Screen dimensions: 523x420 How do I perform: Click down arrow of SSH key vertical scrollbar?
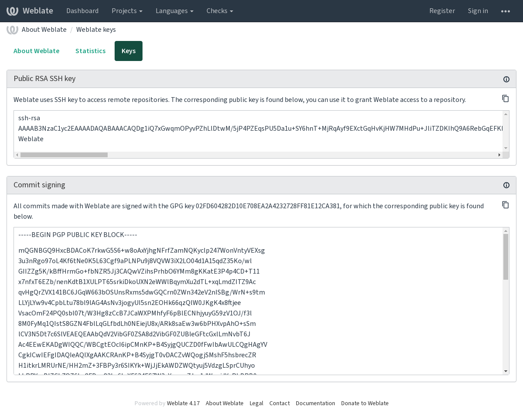(x=506, y=148)
